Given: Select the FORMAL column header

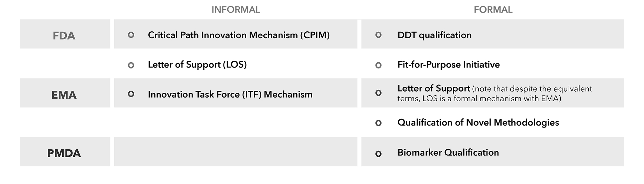Looking at the screenshot, I should click(493, 10).
